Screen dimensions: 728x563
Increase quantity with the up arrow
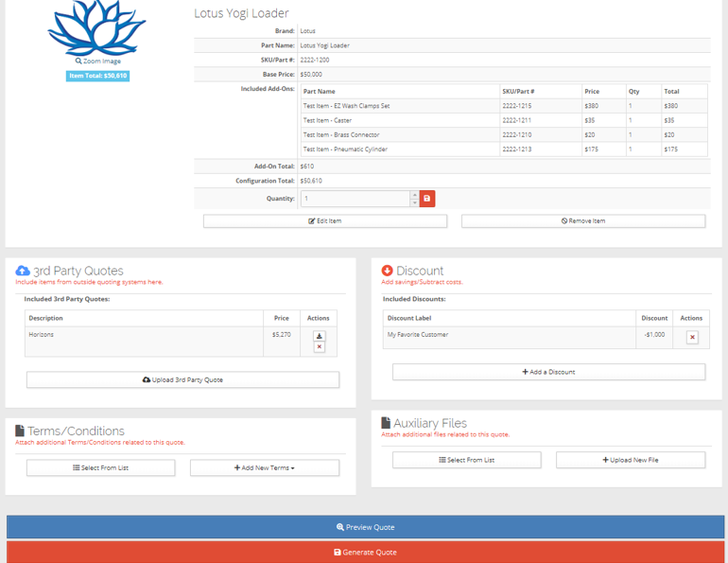[x=414, y=195]
